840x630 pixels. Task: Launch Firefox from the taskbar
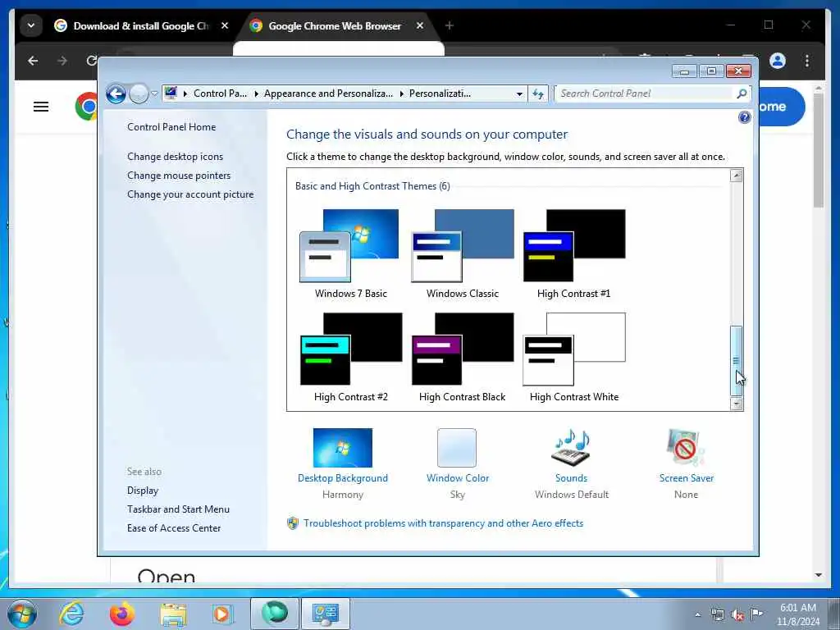(122, 614)
